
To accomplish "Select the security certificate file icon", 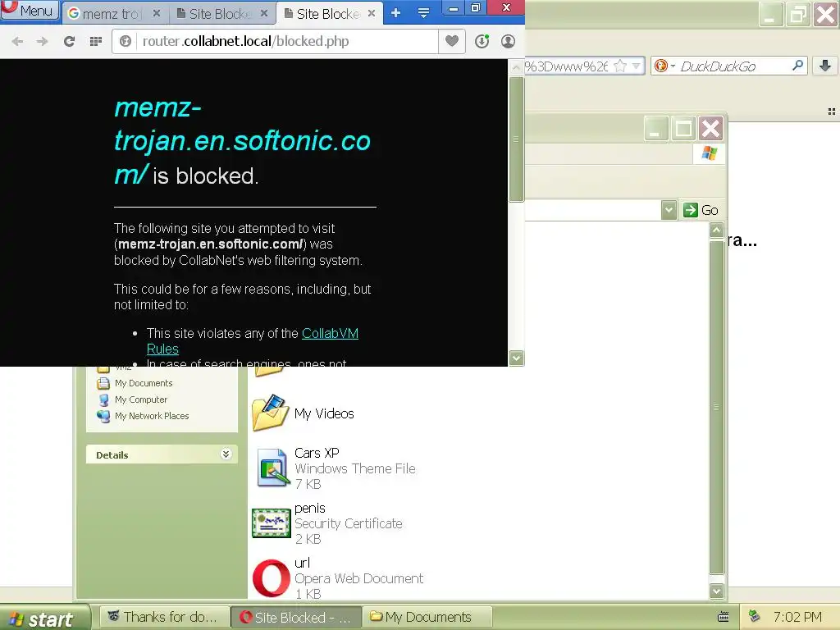I will click(x=271, y=523).
